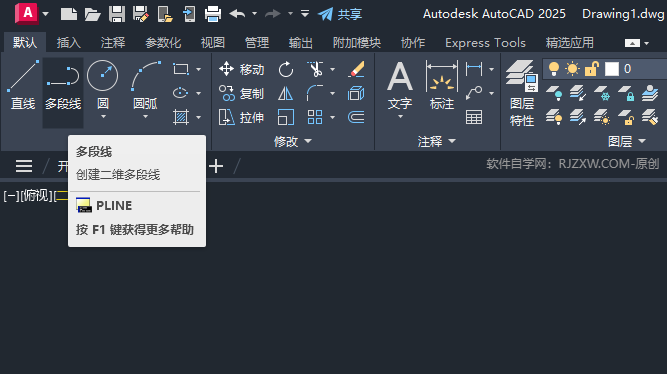
Task: Create a new drawing from Quick Access
Action: pos(68,14)
